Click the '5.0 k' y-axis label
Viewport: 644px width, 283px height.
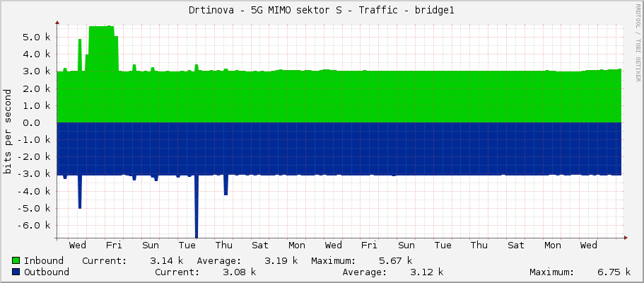tap(37, 37)
